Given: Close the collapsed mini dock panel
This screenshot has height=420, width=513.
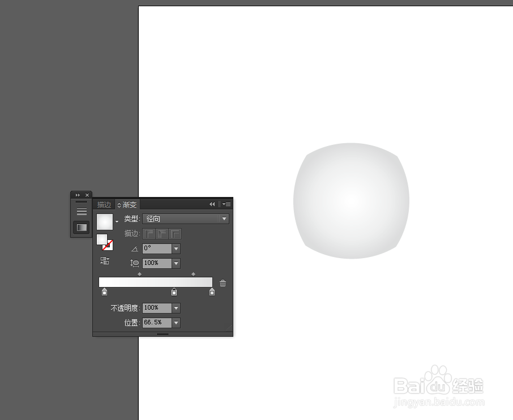Looking at the screenshot, I should pos(87,195).
